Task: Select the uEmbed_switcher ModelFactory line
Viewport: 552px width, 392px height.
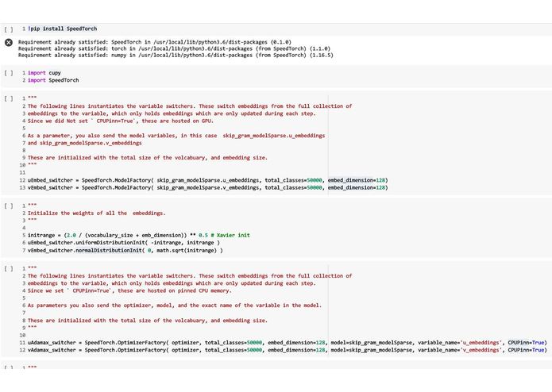Action: [208, 180]
